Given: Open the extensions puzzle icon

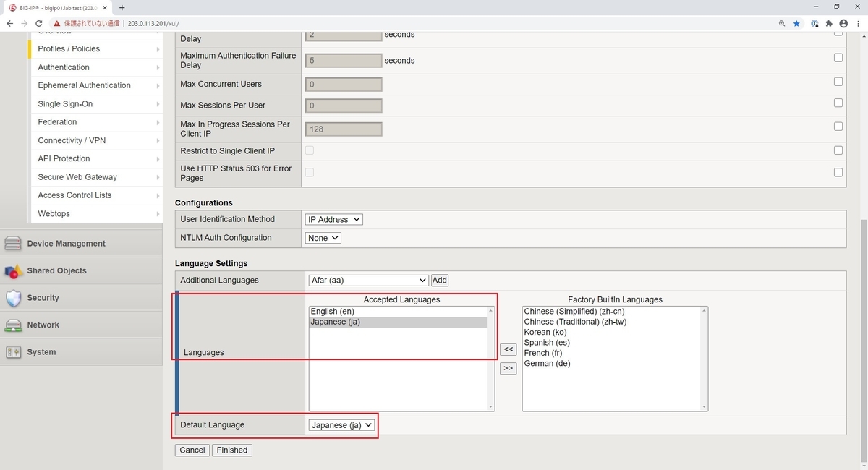Looking at the screenshot, I should pyautogui.click(x=829, y=23).
